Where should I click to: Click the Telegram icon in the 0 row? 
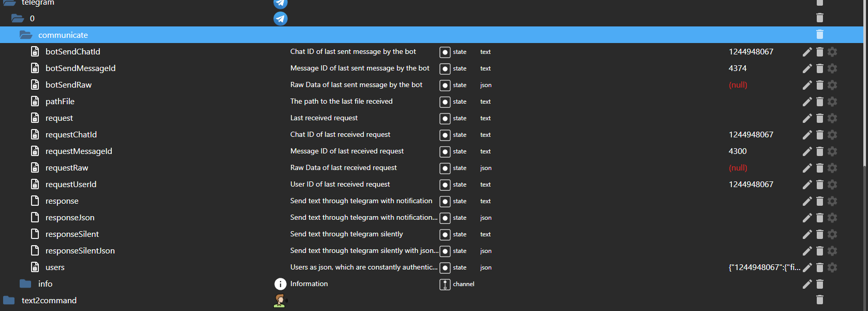(281, 19)
